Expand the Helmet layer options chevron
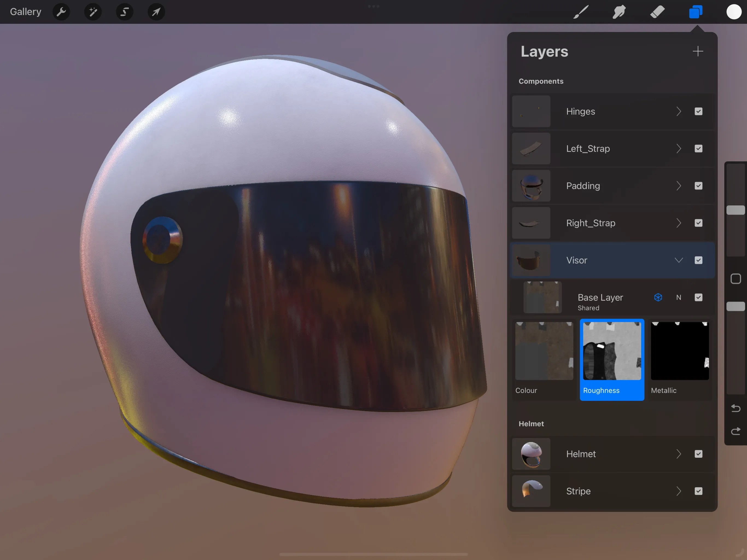Screen dimensions: 747x560 (x=679, y=454)
